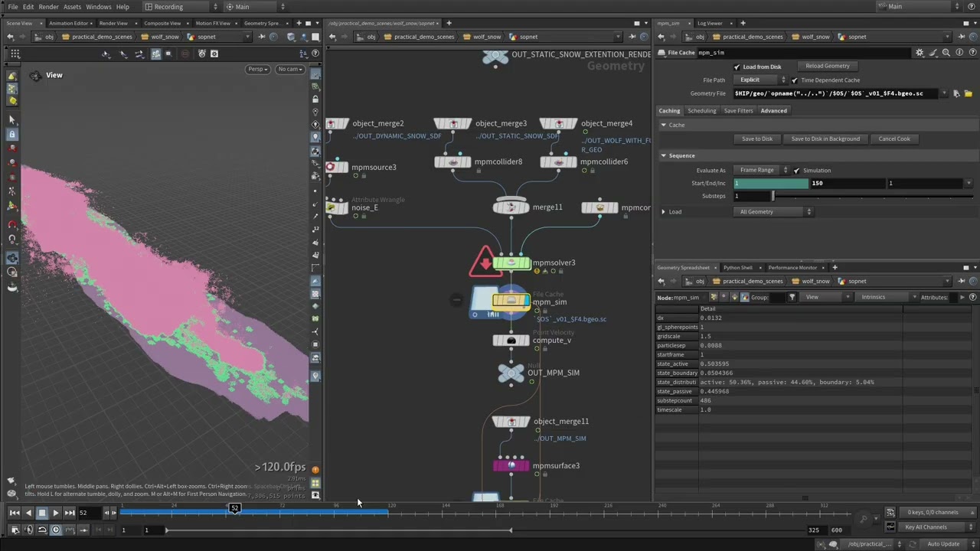Collapse the Sequence section

point(664,155)
